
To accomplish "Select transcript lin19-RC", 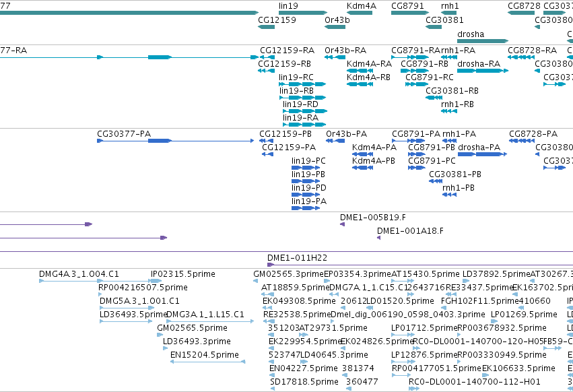I will tap(302, 84).
